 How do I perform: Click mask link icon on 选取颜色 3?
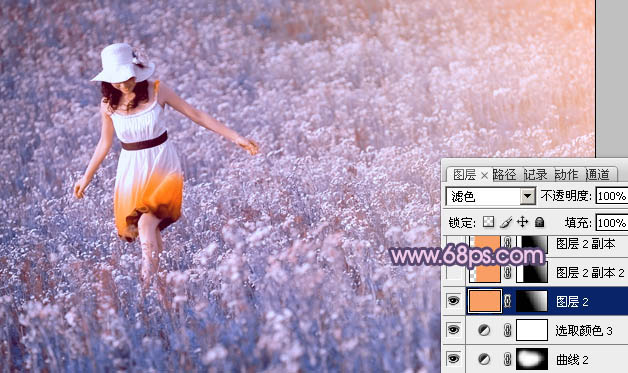[507, 330]
